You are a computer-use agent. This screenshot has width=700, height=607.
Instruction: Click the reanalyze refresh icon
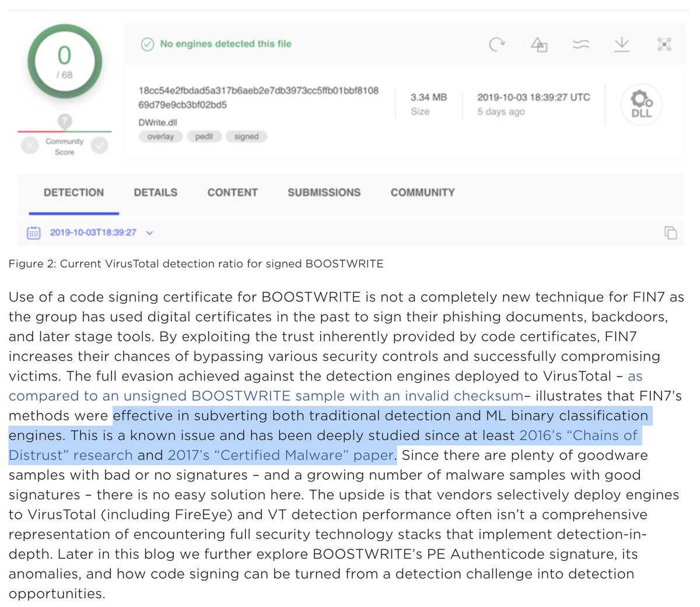(x=496, y=44)
